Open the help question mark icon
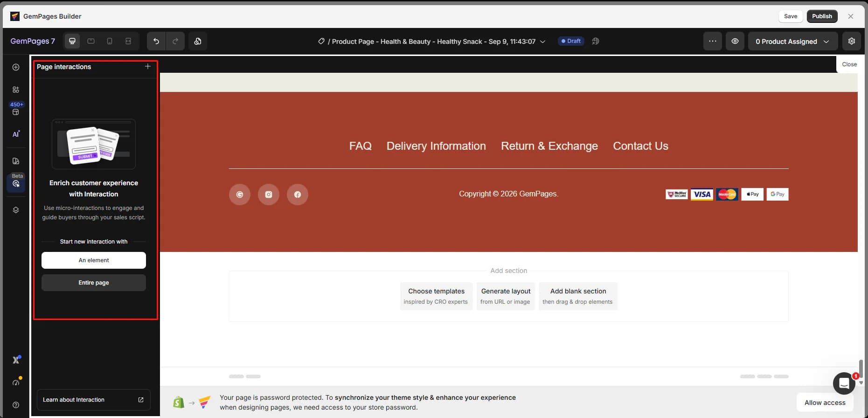The height and width of the screenshot is (418, 868). (16, 405)
